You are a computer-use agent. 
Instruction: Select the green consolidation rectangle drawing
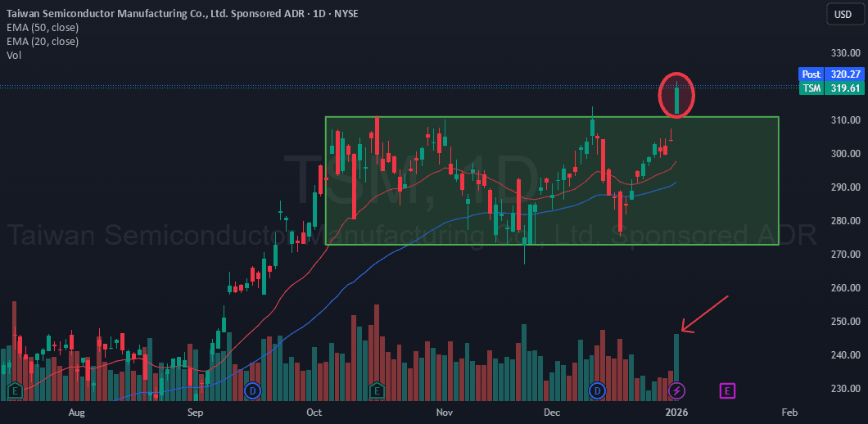coord(550,117)
